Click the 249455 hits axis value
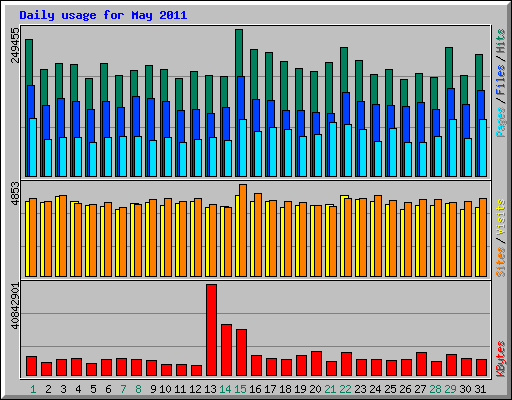The image size is (512, 400). click(x=15, y=45)
